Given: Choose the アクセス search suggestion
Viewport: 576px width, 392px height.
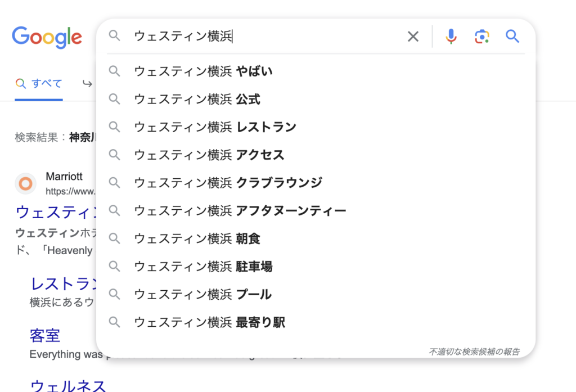Looking at the screenshot, I should point(316,155).
